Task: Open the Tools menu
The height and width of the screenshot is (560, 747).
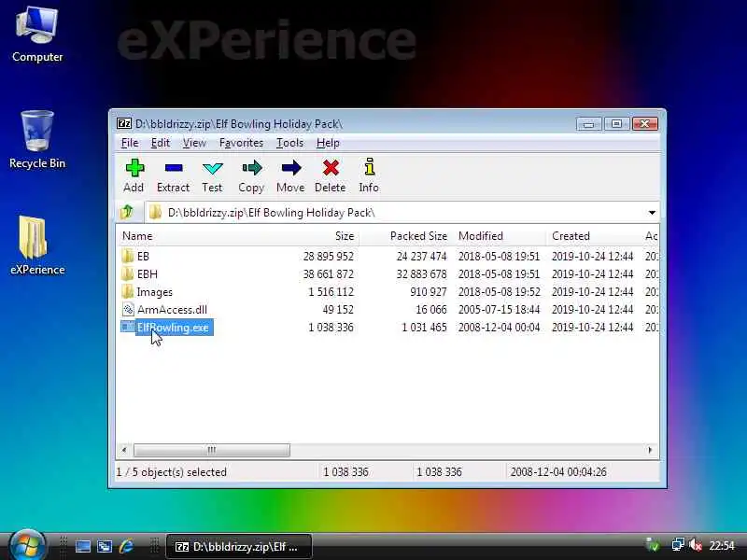Action: (x=289, y=143)
